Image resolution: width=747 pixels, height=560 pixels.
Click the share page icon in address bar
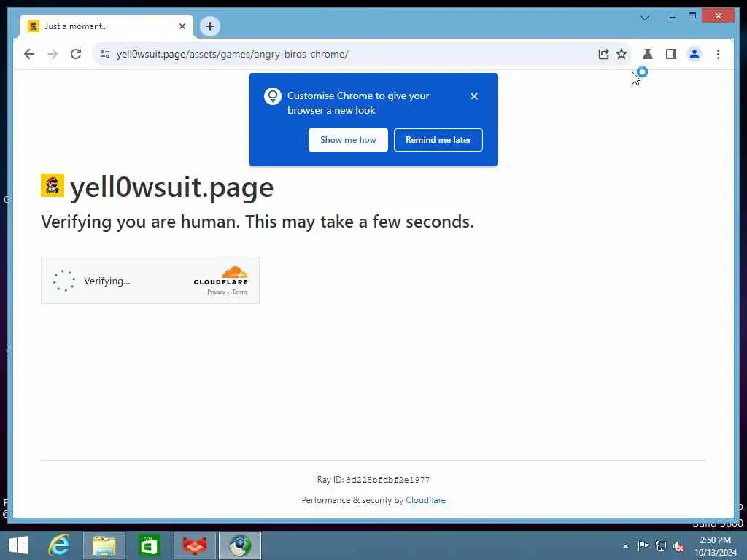click(x=603, y=54)
